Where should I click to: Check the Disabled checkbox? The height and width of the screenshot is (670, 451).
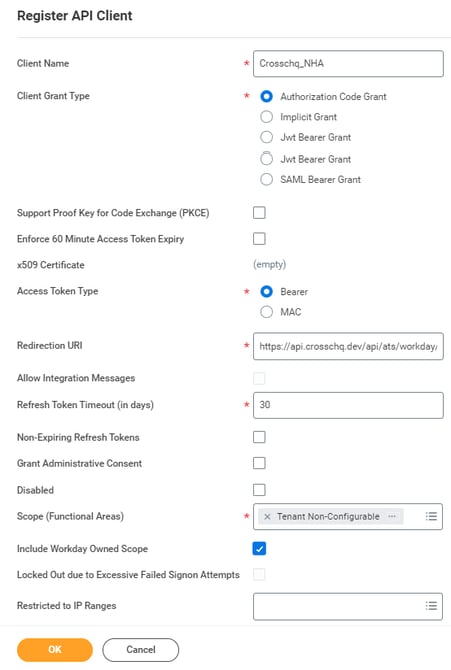coord(259,490)
